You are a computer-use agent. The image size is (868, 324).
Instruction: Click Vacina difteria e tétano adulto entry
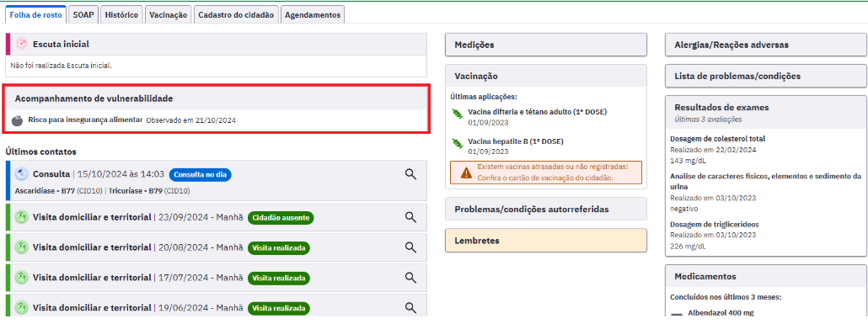tap(538, 112)
